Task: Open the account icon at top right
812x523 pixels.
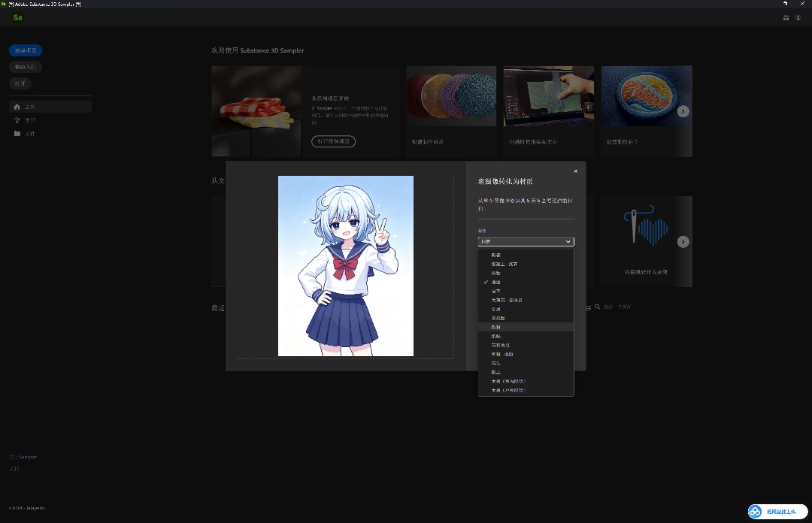Action: click(798, 17)
